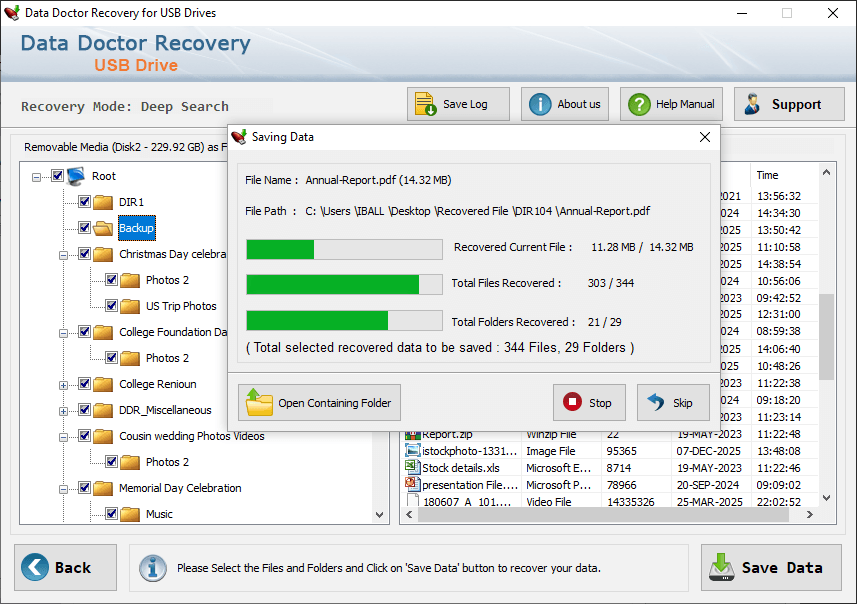Click the Recovered Current File progress bar
Screen dimensions: 857x604
click(344, 249)
